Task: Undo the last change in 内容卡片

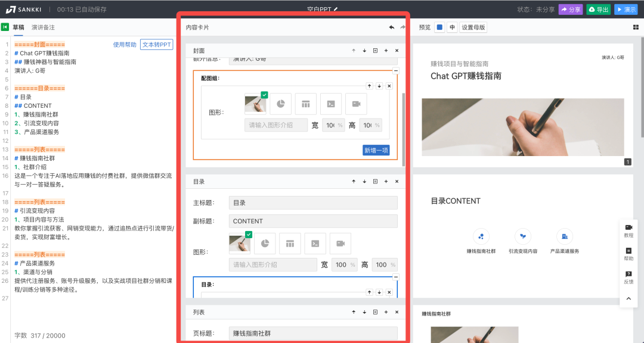Action: click(391, 27)
